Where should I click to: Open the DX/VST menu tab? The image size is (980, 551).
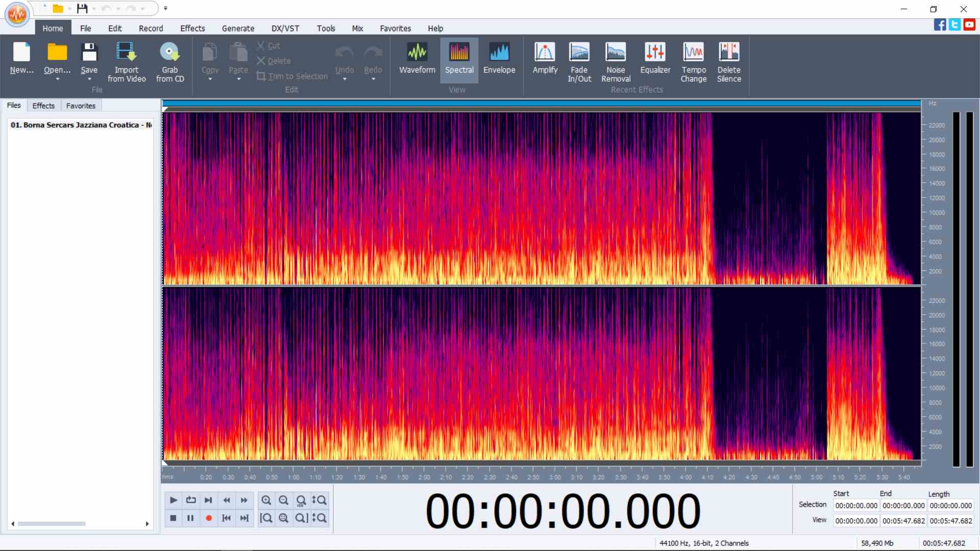[x=285, y=29]
